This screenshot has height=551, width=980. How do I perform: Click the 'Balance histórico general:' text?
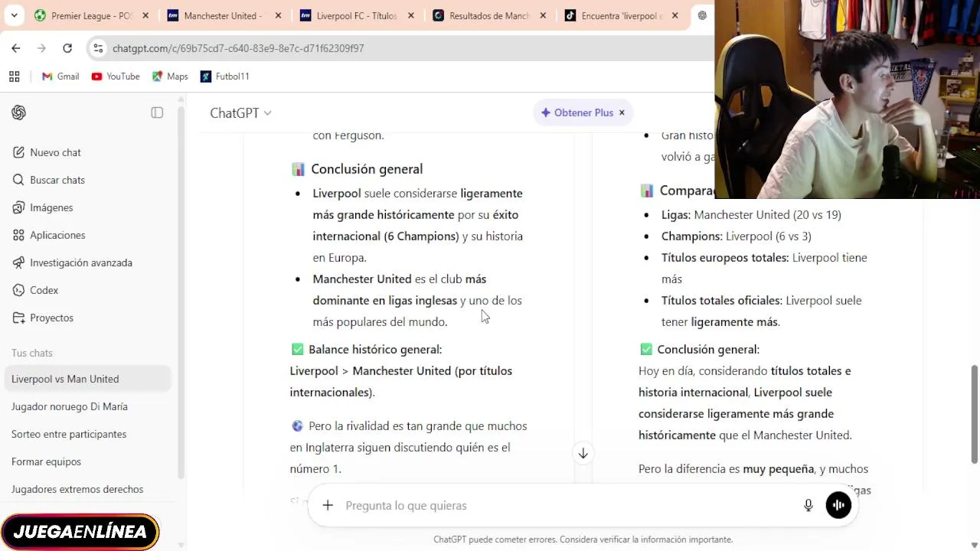click(375, 350)
